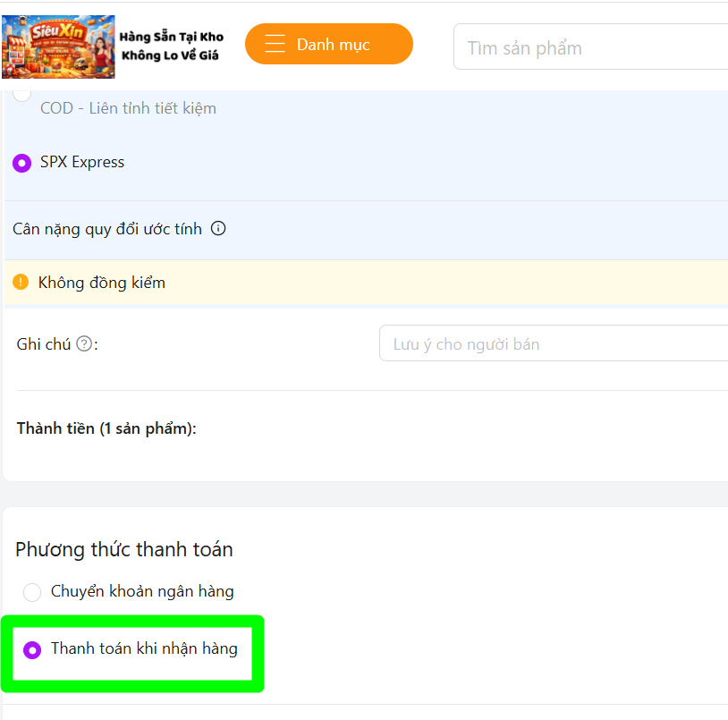This screenshot has width=728, height=720.
Task: Select the SPX Express shipping radio button
Action: pos(21,163)
